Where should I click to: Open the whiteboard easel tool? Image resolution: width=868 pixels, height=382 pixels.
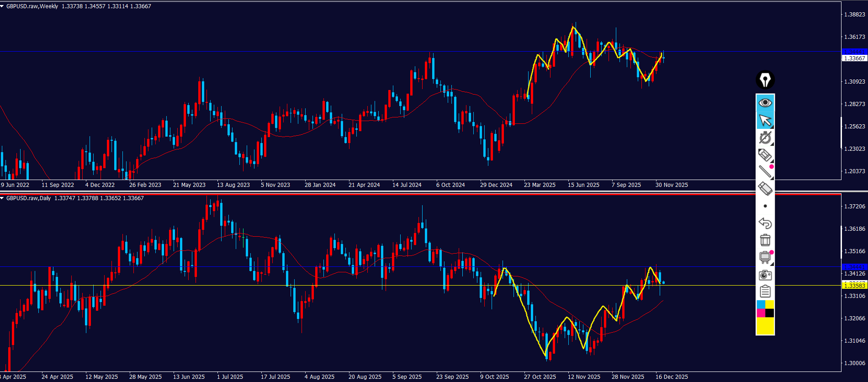click(765, 257)
